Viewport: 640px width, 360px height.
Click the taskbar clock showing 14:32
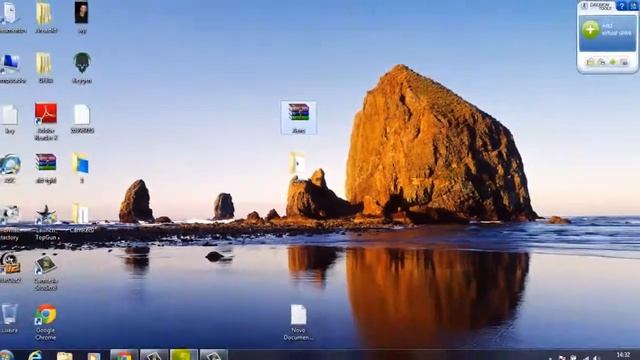[x=623, y=355]
